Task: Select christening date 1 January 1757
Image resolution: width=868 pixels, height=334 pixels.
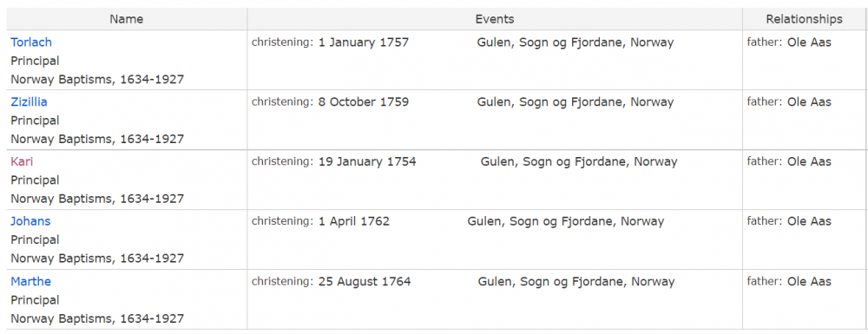Action: coord(363,42)
